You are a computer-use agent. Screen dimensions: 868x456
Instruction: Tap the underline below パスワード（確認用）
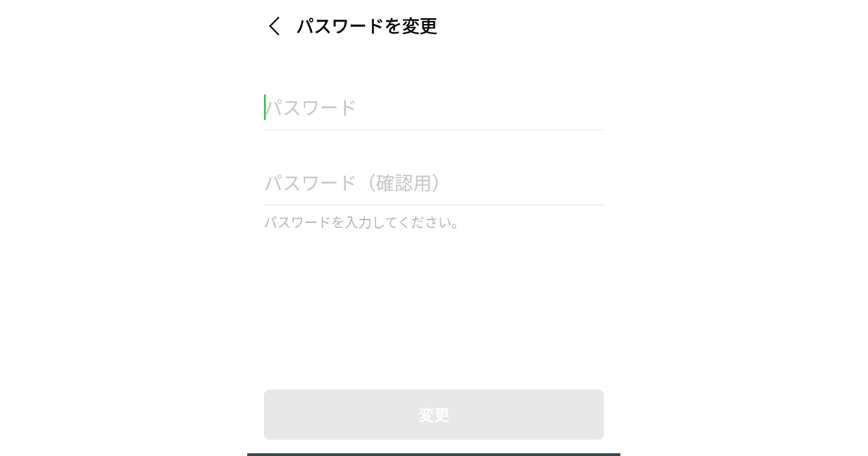point(434,205)
